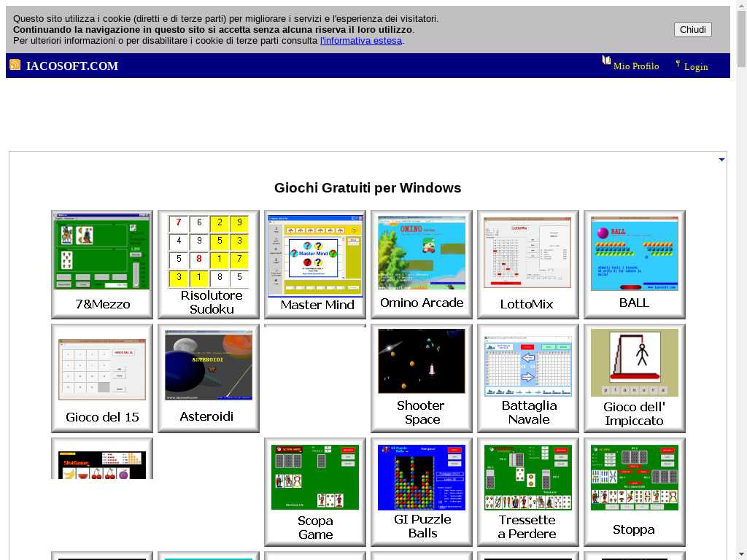The height and width of the screenshot is (560, 747).
Task: Click the scrollbar down arrow
Action: (741, 553)
